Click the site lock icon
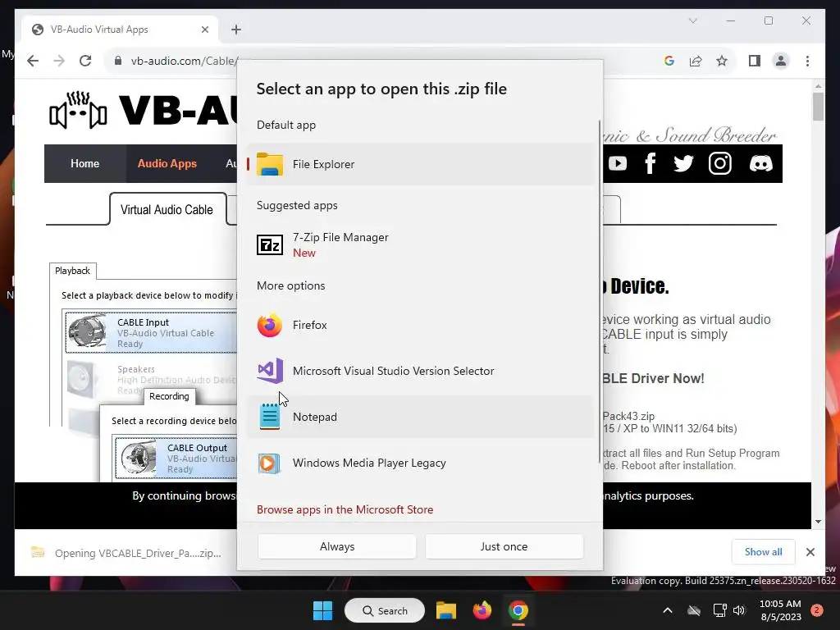 (x=118, y=61)
